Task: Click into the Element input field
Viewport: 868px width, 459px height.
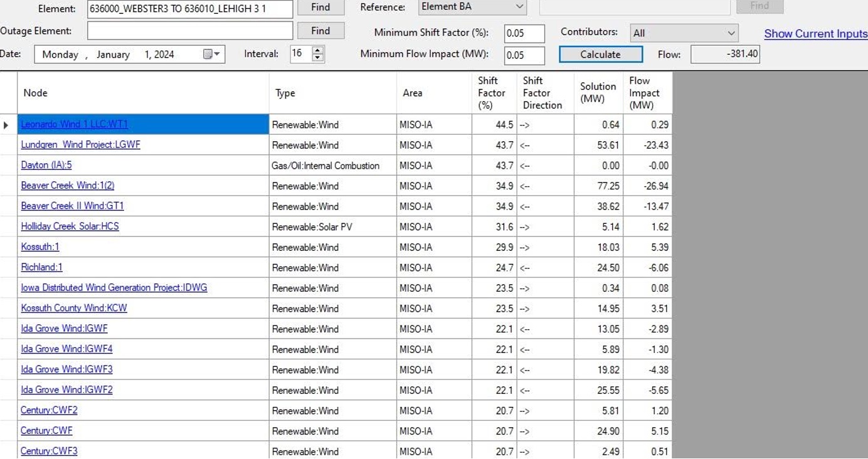Action: [190, 9]
